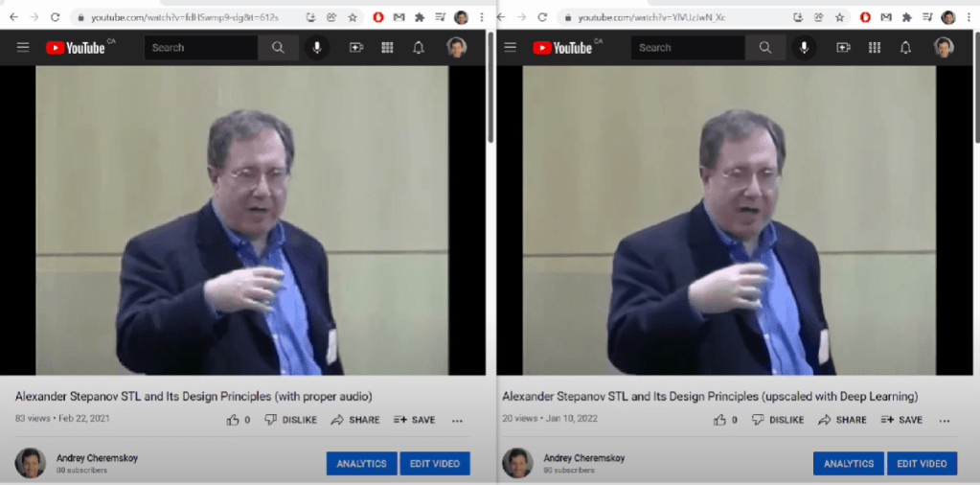980x485 pixels.
Task: Dislike the 'upscaled with Deep Learning' video
Action: pos(777,420)
